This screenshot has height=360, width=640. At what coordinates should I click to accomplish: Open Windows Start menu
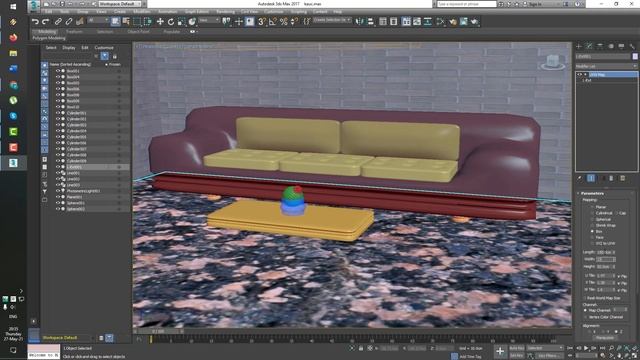13,7
